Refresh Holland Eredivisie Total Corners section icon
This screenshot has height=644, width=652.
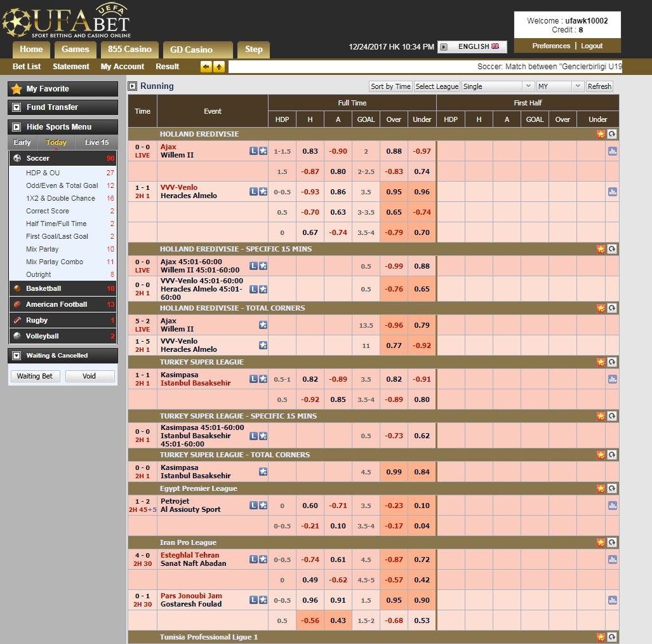point(611,308)
